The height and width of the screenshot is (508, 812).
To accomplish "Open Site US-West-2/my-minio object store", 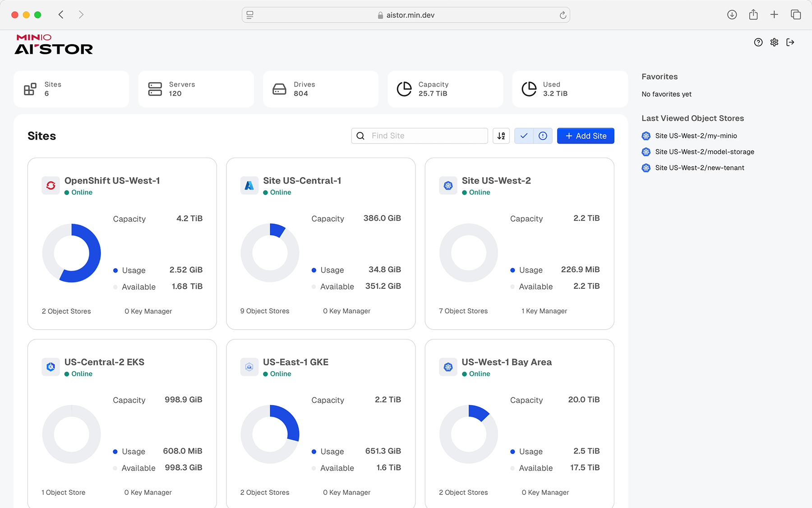I will (696, 136).
